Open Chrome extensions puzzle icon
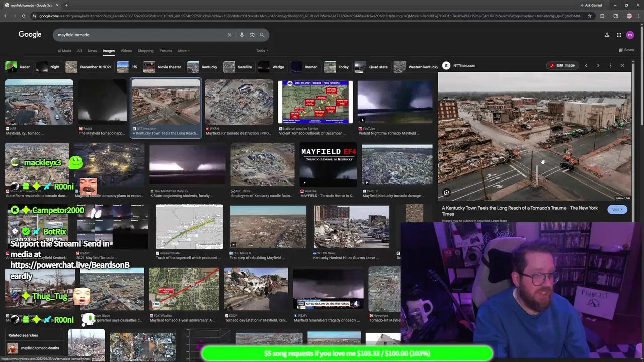This screenshot has height=362, width=644. pos(602,16)
